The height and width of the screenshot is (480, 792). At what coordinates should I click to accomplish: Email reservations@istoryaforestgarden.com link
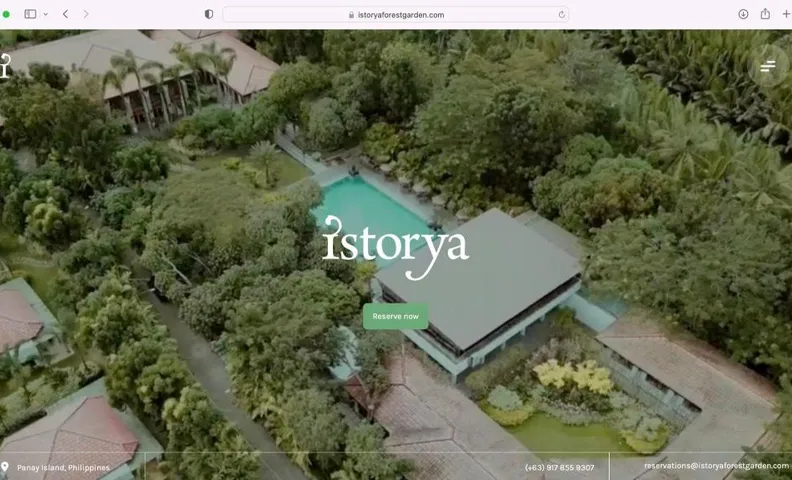(716, 466)
